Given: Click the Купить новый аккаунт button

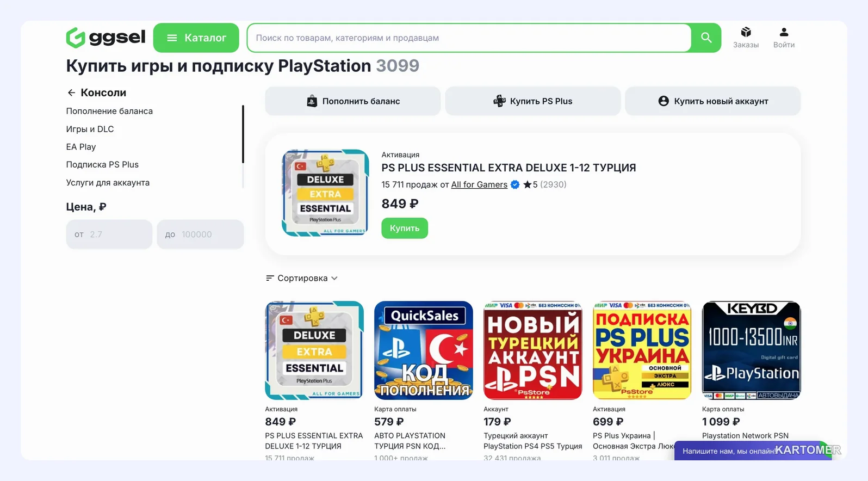Looking at the screenshot, I should (712, 101).
